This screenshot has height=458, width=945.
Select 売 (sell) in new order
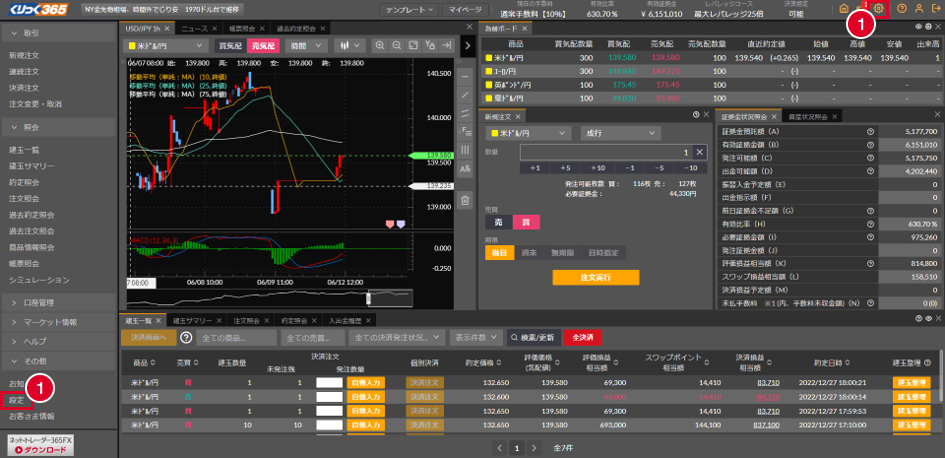pos(498,222)
